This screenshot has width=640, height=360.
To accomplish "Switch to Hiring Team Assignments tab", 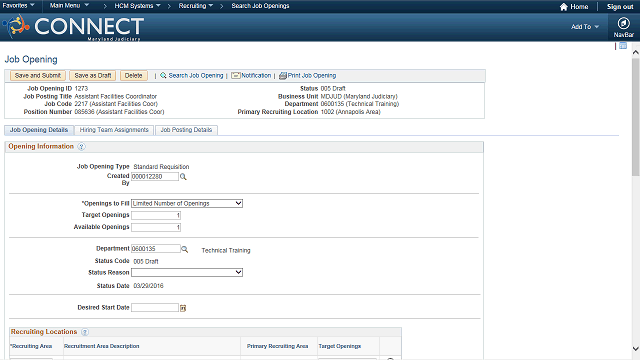I will (114, 130).
